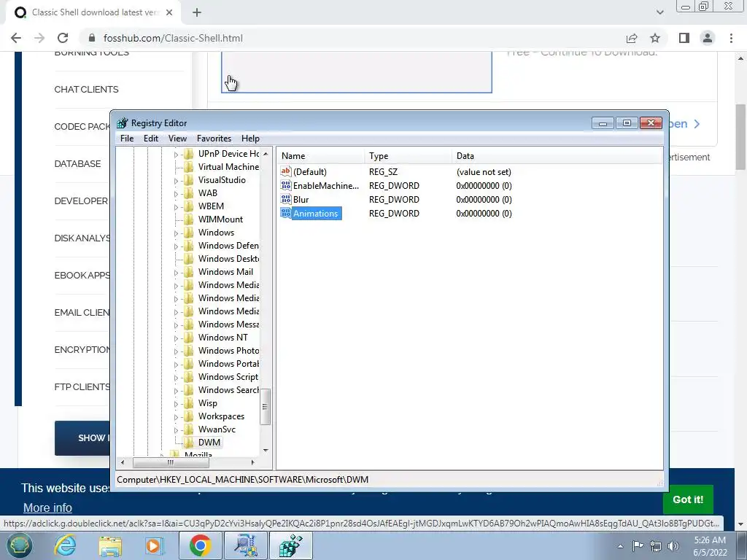Click the Chrome back arrow
The height and width of the screenshot is (560, 747).
pos(16,38)
